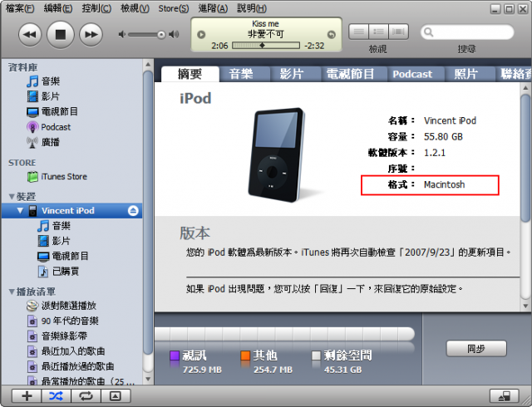Viewport: 532px width, 407px height.
Task: Toggle repeat playback
Action: (86, 396)
